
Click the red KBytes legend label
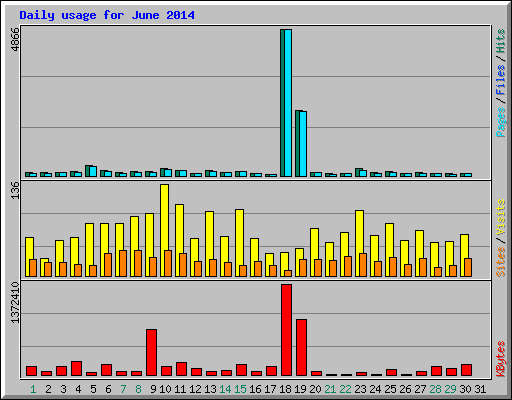(x=501, y=359)
